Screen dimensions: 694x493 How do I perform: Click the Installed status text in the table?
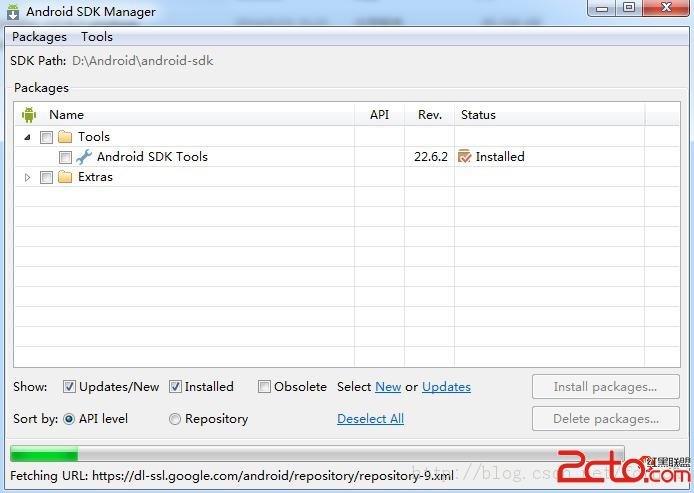point(500,157)
